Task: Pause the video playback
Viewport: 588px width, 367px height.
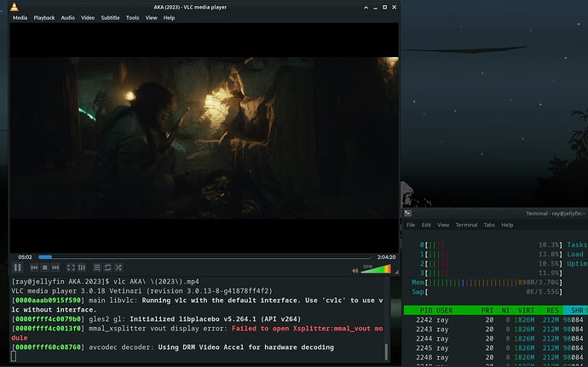Action: (17, 267)
